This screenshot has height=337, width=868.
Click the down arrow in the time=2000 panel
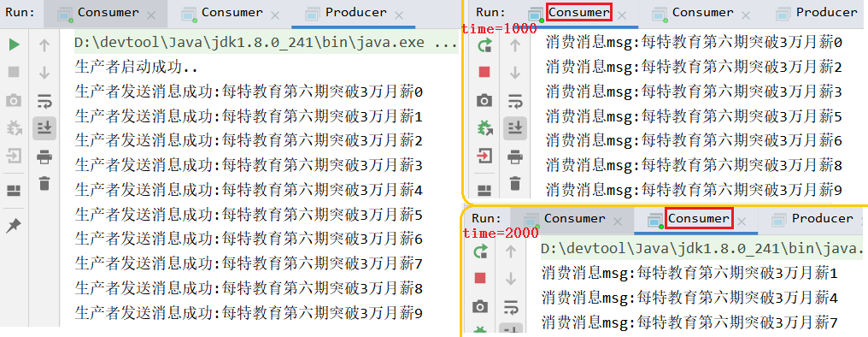(x=510, y=279)
